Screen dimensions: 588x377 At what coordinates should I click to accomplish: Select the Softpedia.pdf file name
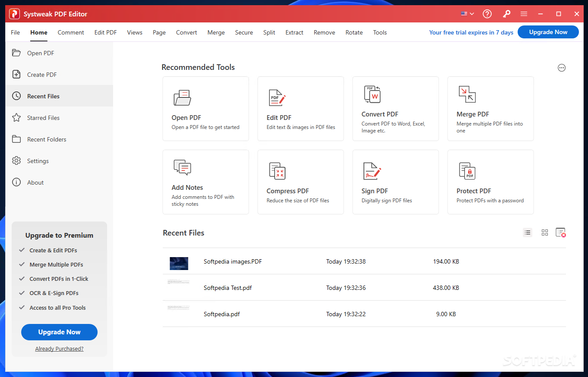click(222, 314)
